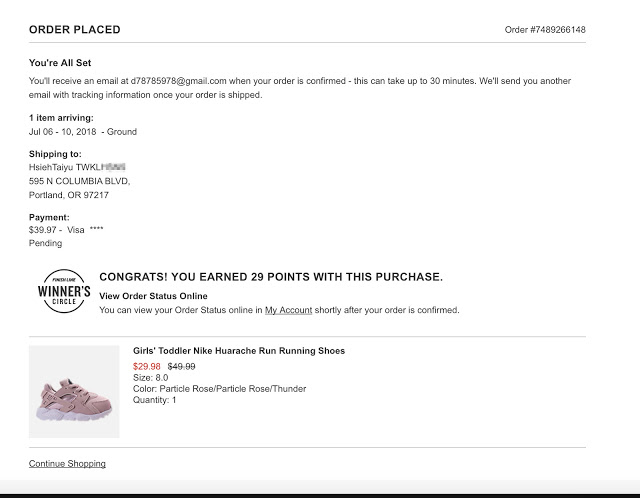Click the earned 29 points congrats heading
Viewport: 640px width, 498px height.
click(270, 277)
